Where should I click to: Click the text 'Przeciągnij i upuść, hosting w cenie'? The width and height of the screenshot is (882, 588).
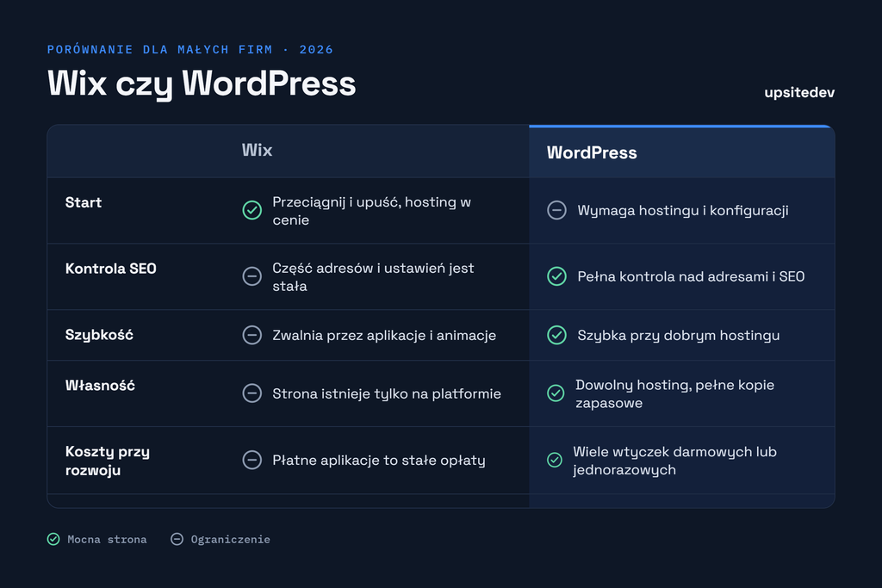point(372,211)
